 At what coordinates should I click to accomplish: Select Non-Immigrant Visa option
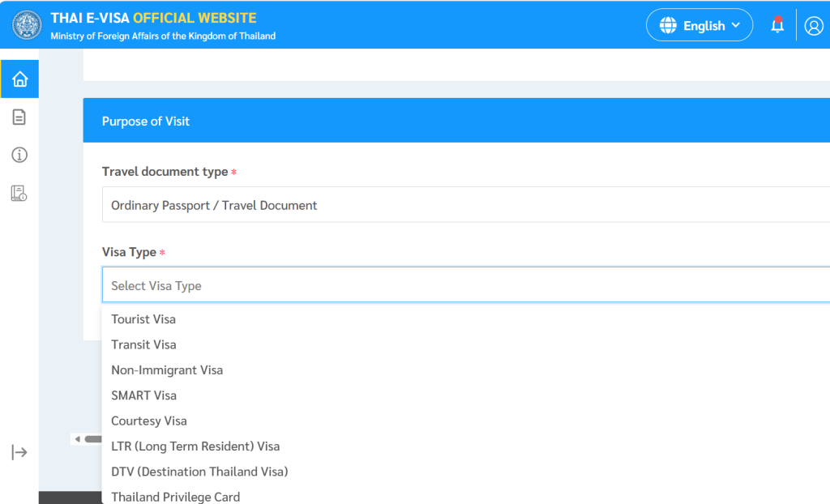(167, 370)
